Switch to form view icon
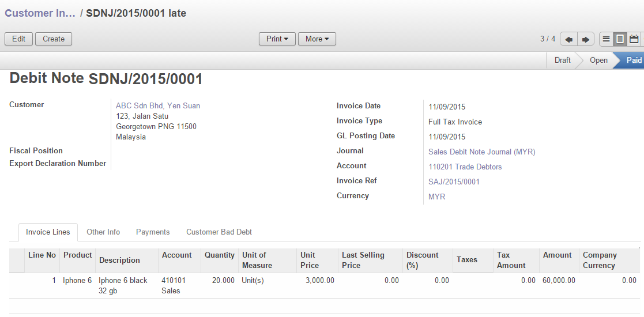The height and width of the screenshot is (317, 644). 620,39
